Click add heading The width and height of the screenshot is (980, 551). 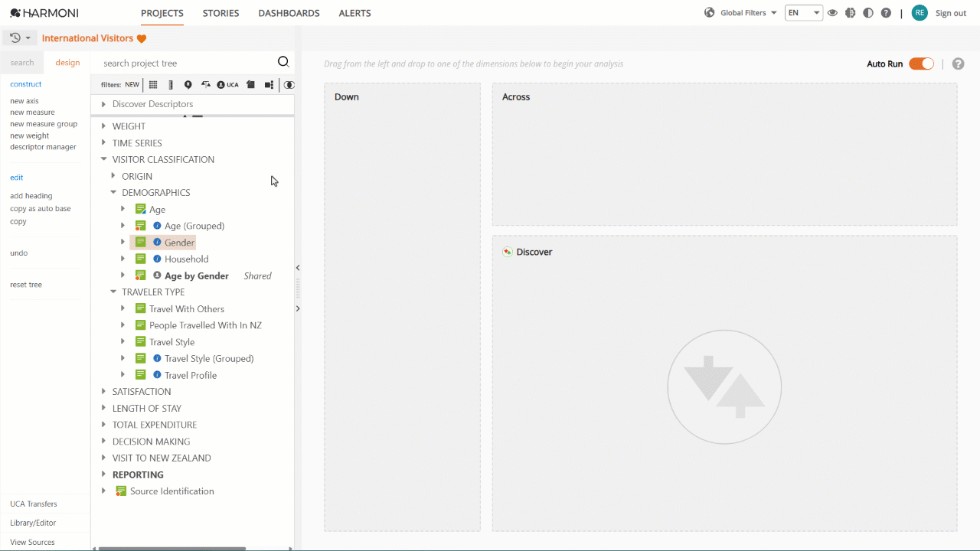pos(31,196)
